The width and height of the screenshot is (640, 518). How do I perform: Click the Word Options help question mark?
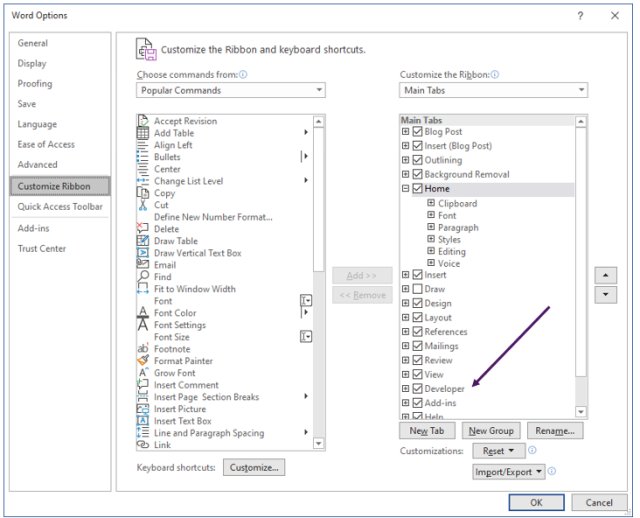point(580,16)
